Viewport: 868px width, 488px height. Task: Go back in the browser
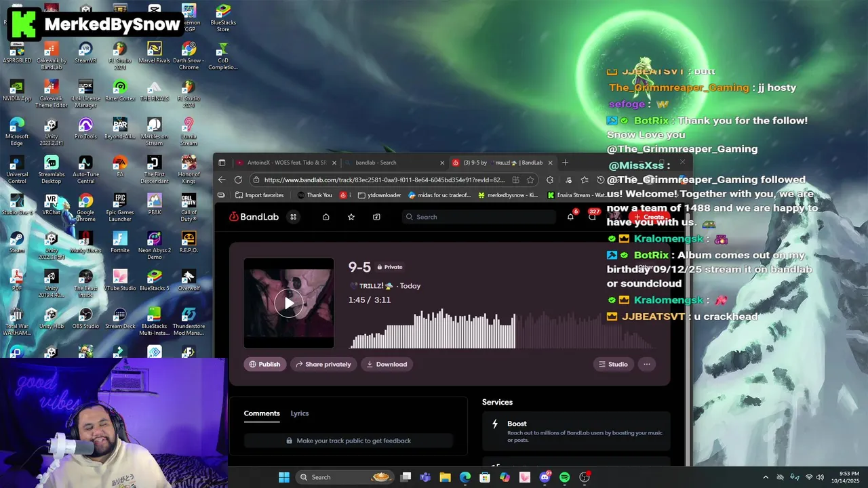click(222, 180)
